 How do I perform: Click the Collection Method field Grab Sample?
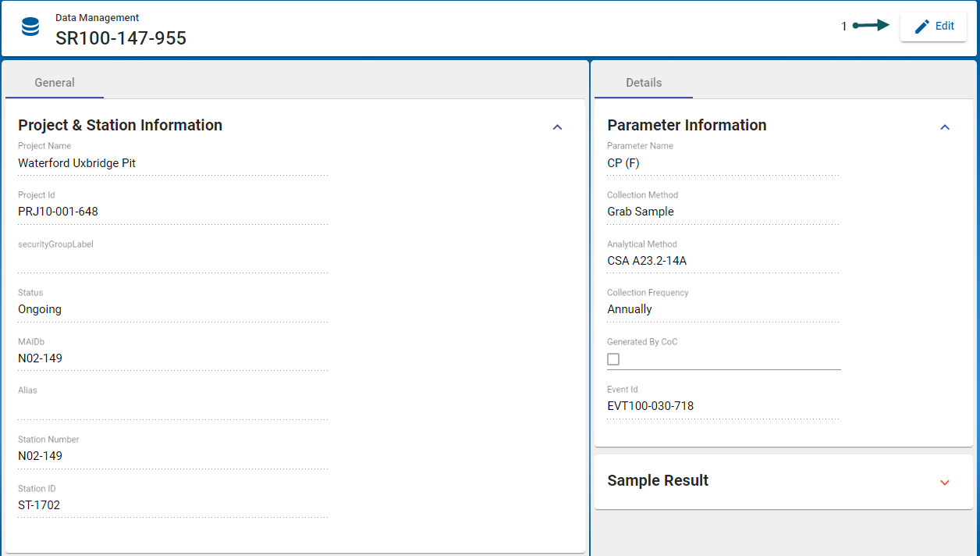click(x=722, y=212)
